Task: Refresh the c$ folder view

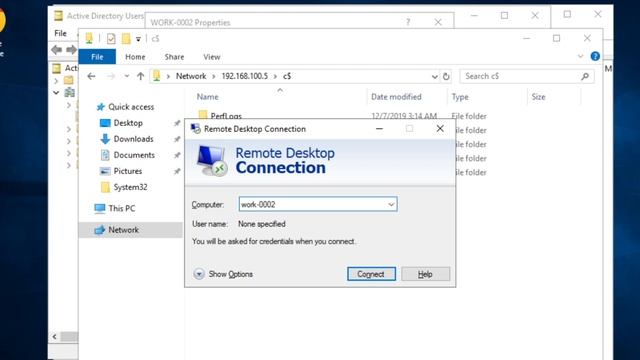Action: (446, 76)
